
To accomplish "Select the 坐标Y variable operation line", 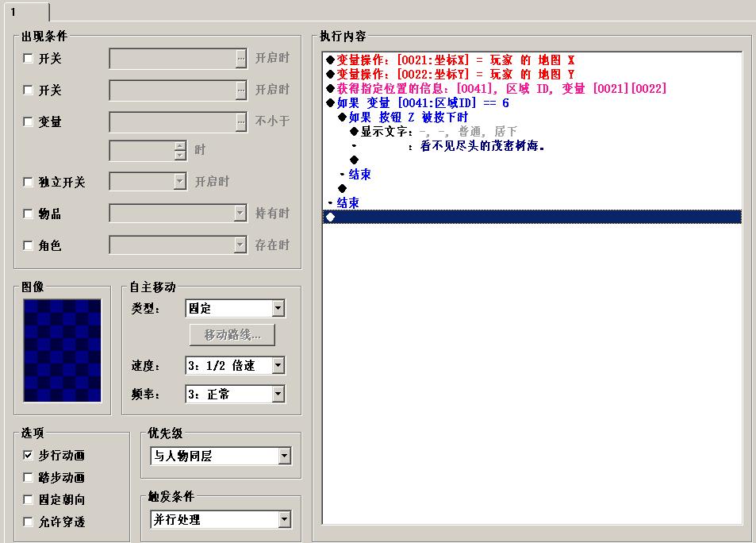I will [532, 74].
